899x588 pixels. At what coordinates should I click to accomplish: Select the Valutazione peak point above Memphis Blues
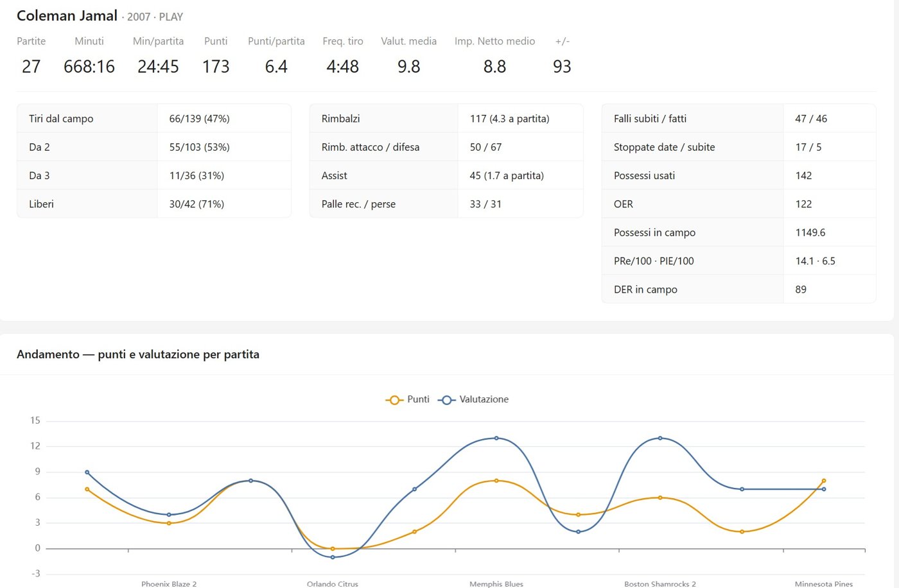coord(496,438)
